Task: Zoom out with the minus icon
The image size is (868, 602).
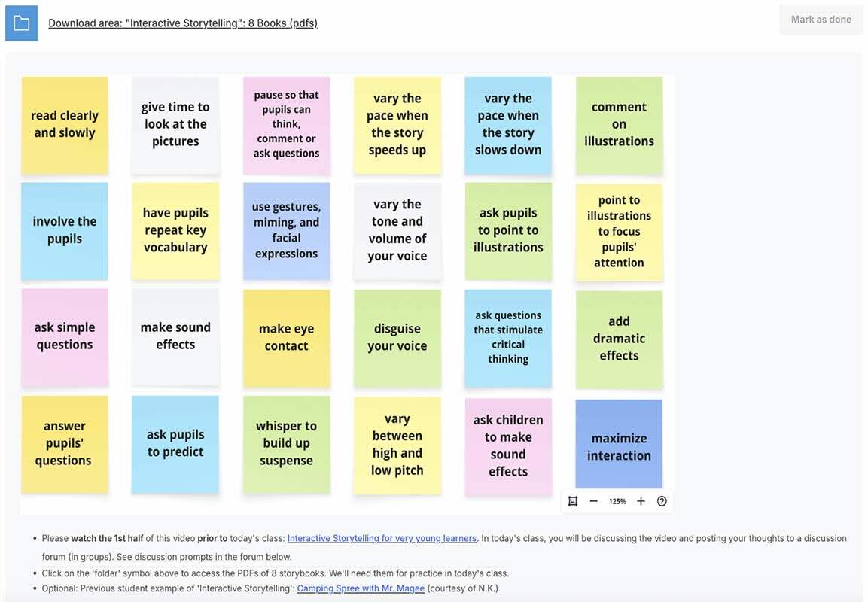Action: [x=594, y=501]
